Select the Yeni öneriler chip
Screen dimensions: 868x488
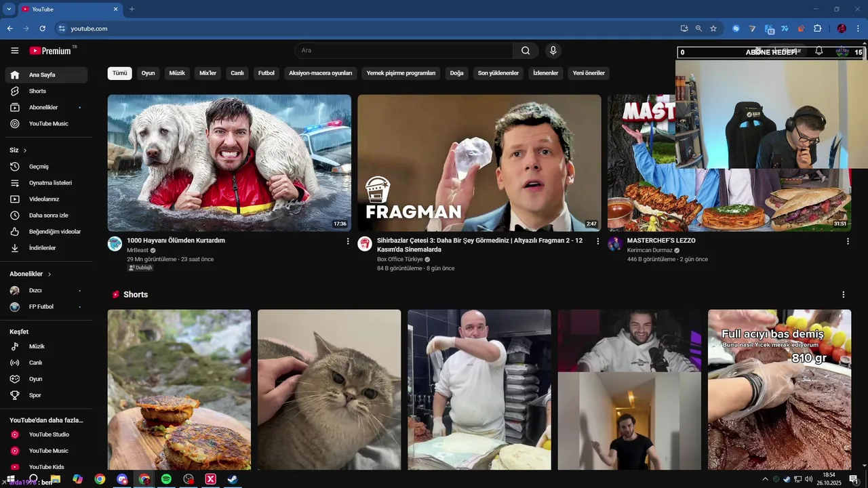[589, 73]
